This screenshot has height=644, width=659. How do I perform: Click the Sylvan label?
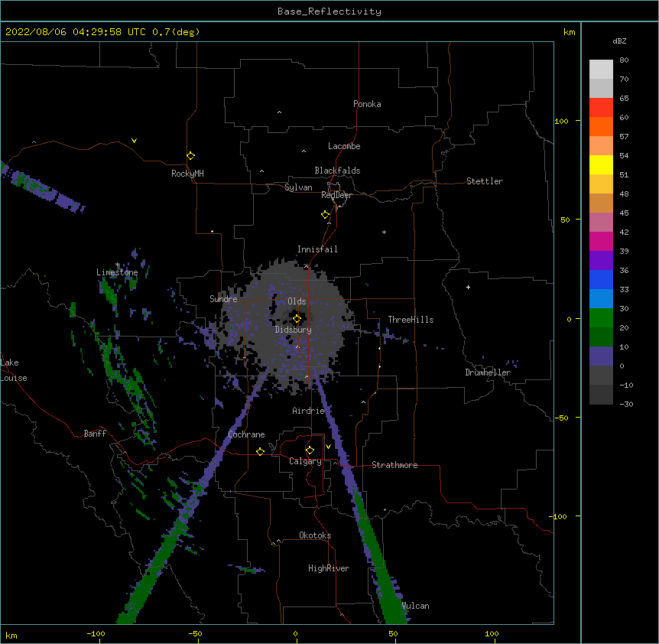298,187
